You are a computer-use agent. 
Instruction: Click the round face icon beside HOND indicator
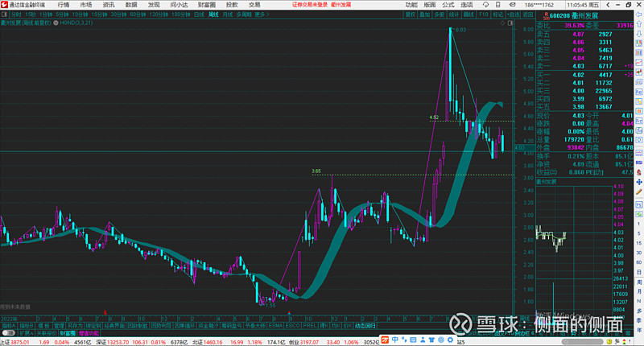56,23
